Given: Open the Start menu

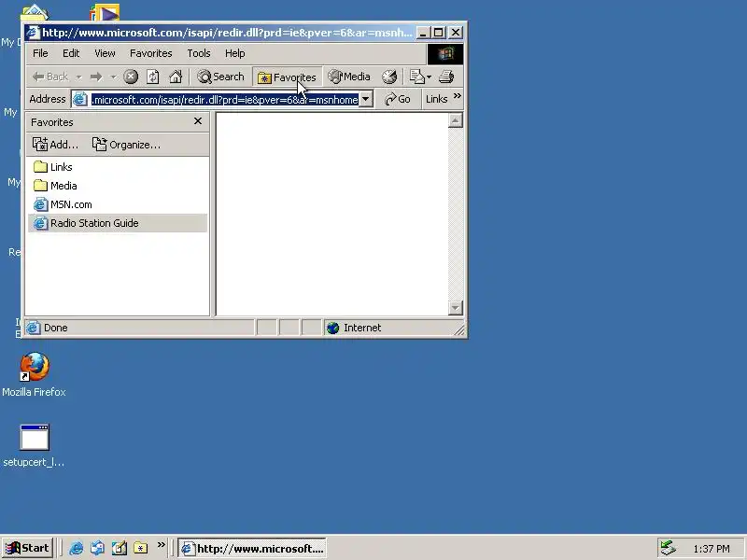Looking at the screenshot, I should click(27, 548).
